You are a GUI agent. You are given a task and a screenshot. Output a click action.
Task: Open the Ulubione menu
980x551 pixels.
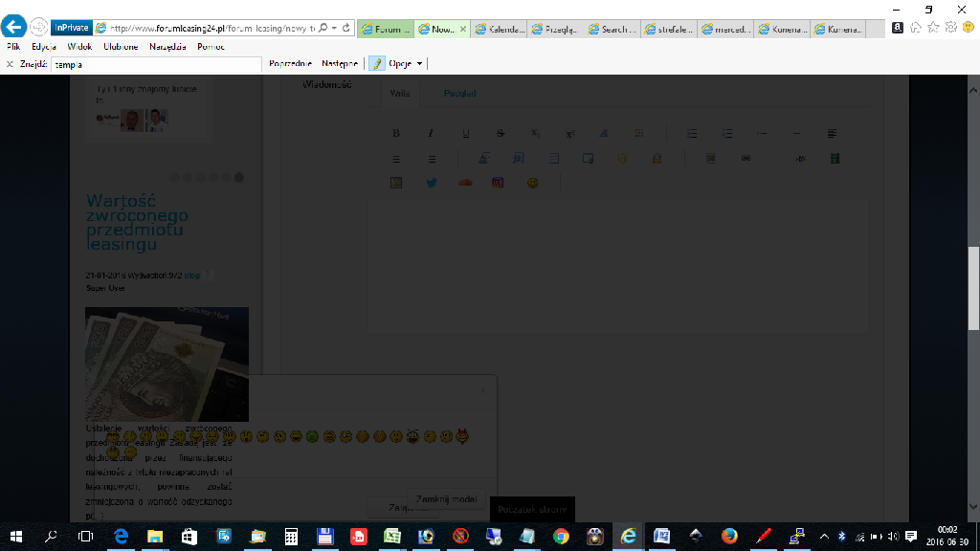[121, 47]
